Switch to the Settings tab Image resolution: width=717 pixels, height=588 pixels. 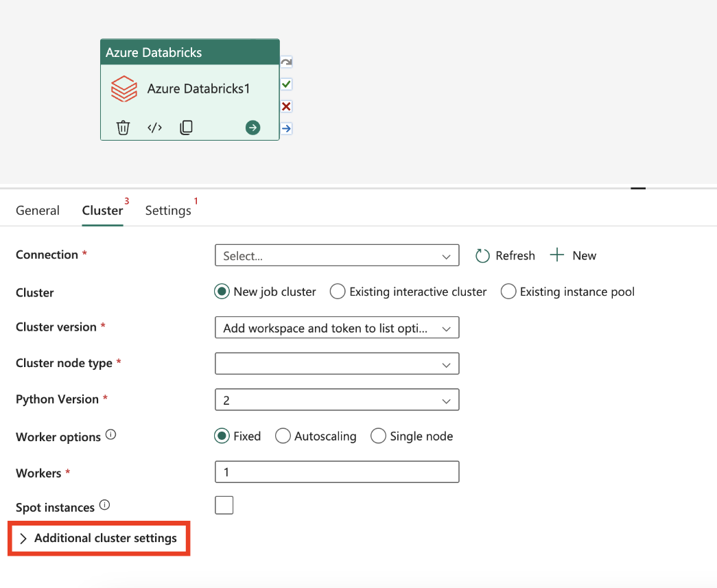(168, 211)
